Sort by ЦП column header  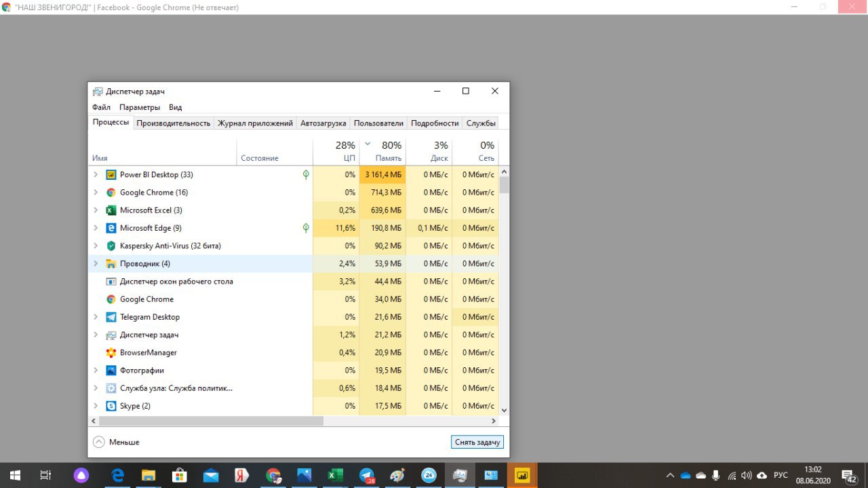(x=336, y=151)
